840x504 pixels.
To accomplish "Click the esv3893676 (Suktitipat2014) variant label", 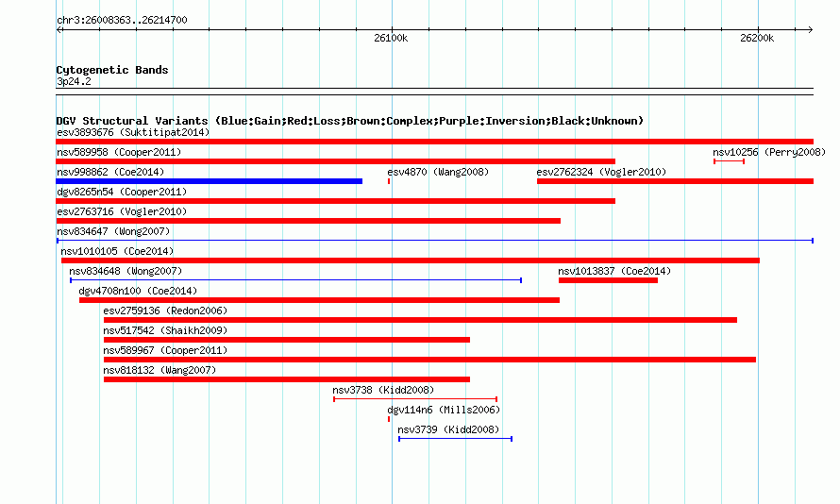I will click(133, 132).
